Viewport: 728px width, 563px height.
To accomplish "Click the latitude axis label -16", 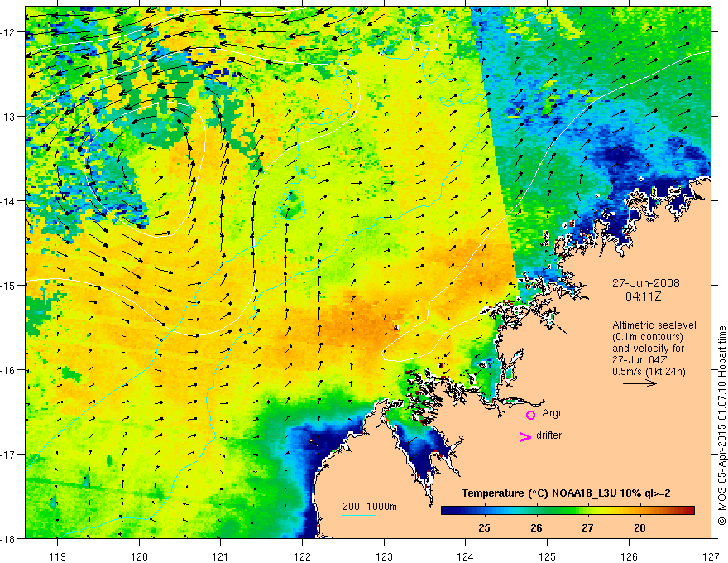I will (x=9, y=370).
